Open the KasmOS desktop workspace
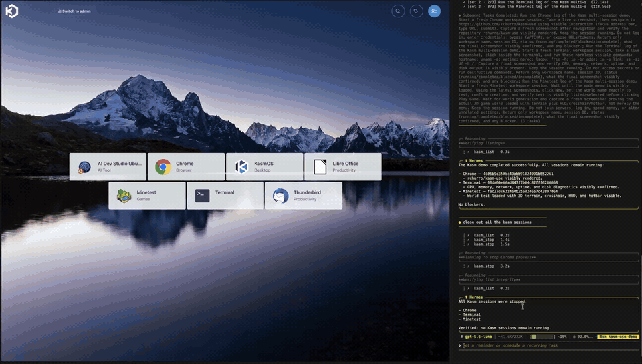The height and width of the screenshot is (364, 642). click(x=265, y=167)
